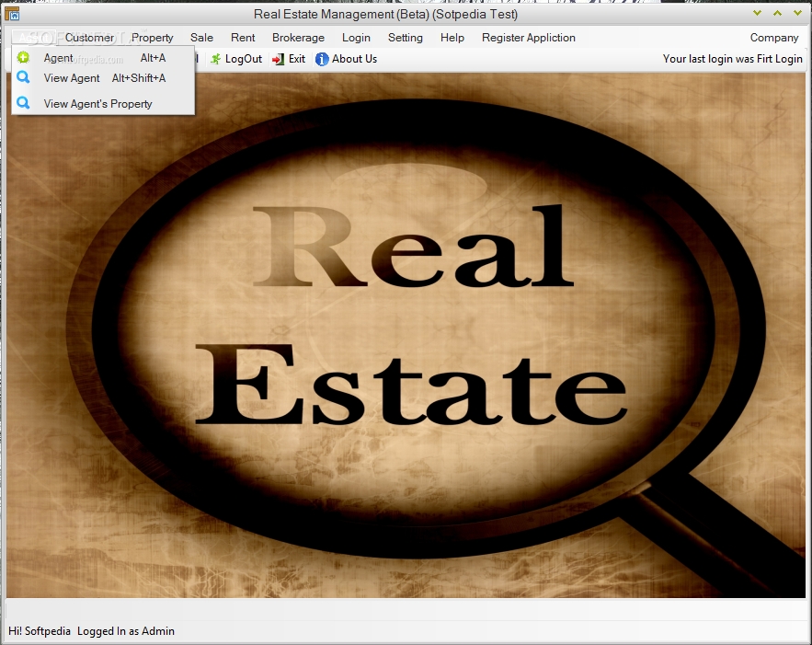Viewport: 812px width, 645px height.
Task: Click View Agent's Property magnifier icon
Action: click(23, 103)
